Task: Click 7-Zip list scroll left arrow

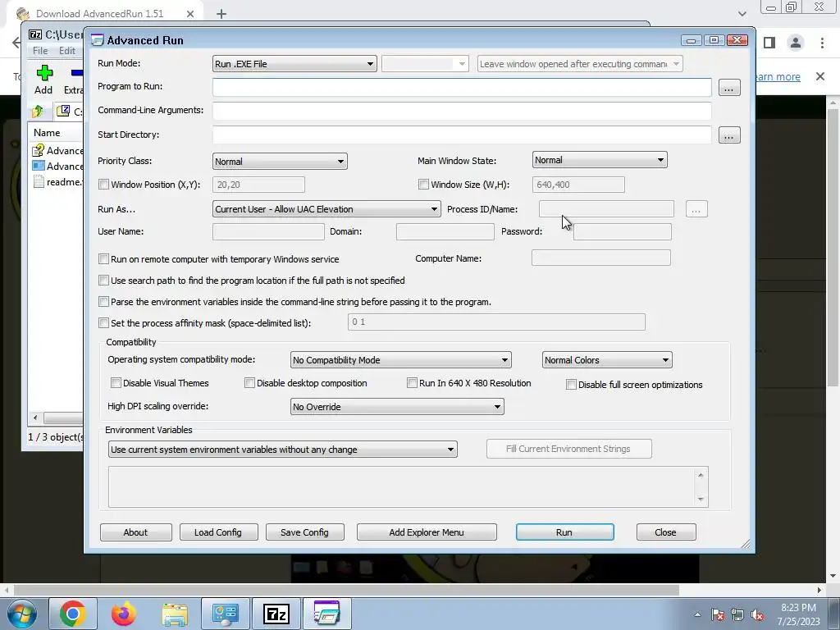Action: pyautogui.click(x=35, y=418)
